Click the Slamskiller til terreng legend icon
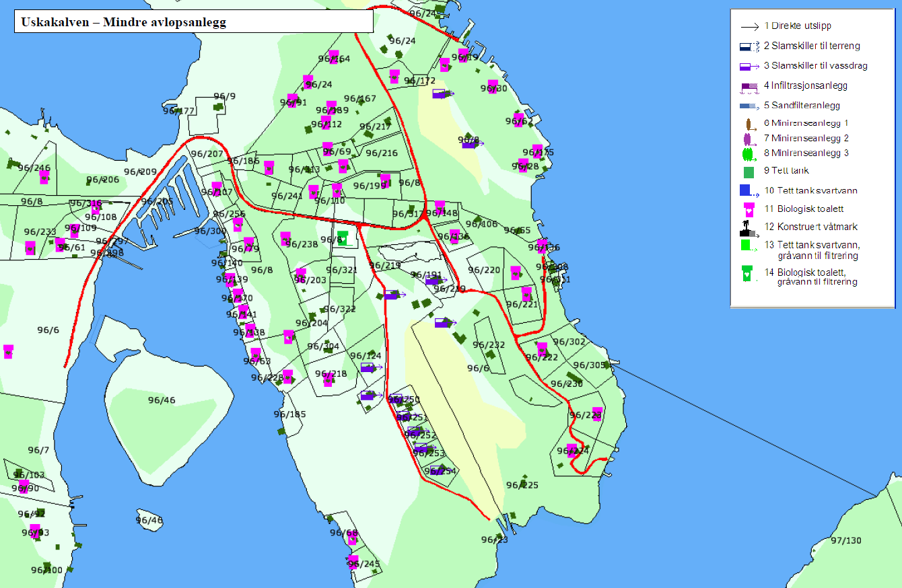The height and width of the screenshot is (588, 902). coord(749,46)
